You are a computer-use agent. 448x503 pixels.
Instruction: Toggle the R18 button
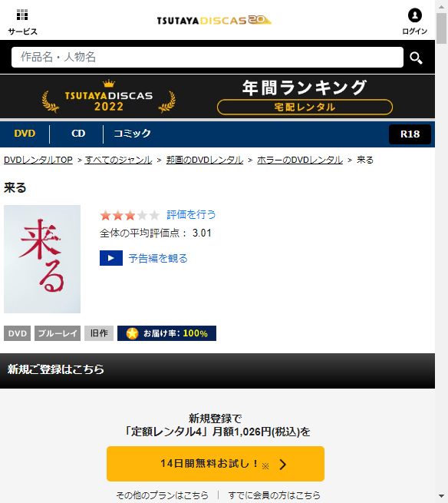tap(410, 134)
